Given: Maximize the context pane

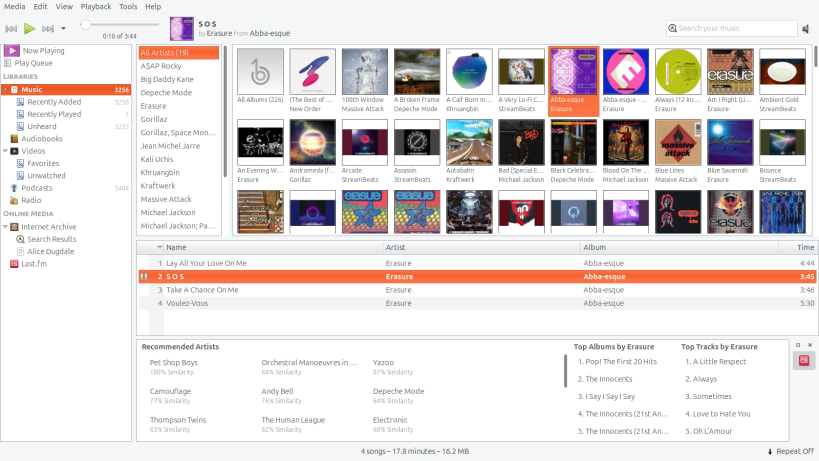Looking at the screenshot, I should (x=798, y=345).
